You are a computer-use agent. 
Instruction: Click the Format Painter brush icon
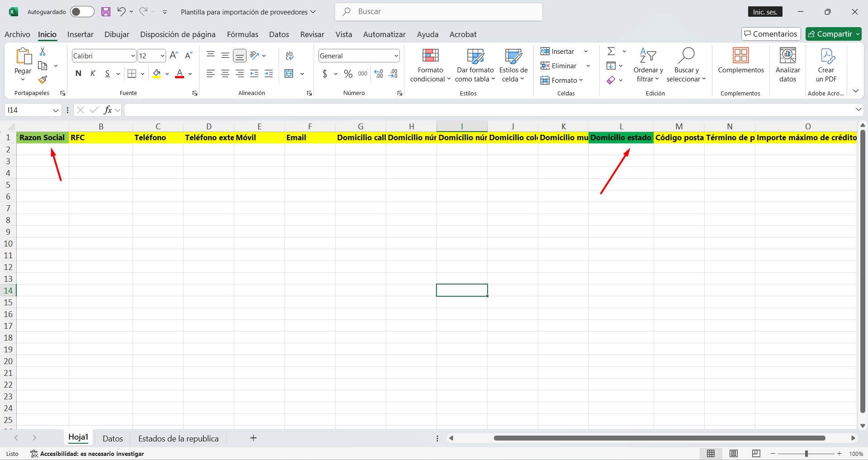(43, 80)
